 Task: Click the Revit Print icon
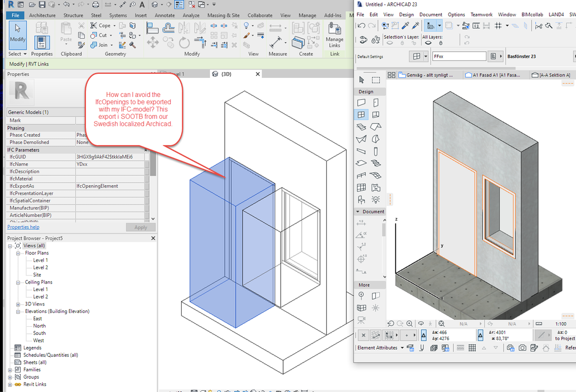[96, 5]
